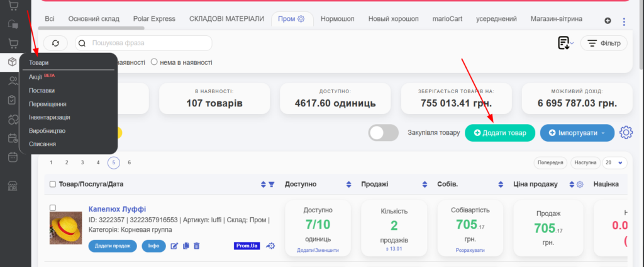644x267 pixels.
Task: Open the export document download icon
Action: coord(564,43)
